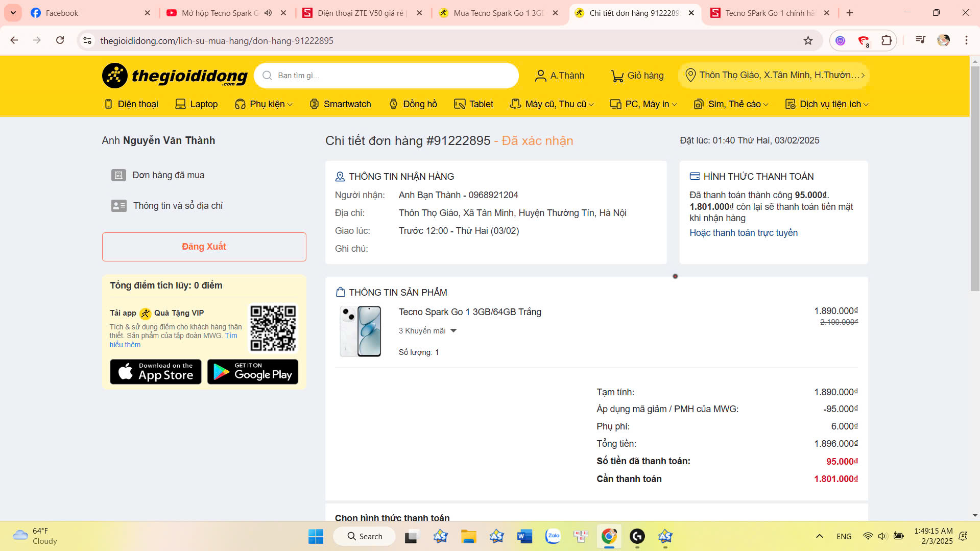Open Tablet category
980x551 pixels.
click(473, 104)
